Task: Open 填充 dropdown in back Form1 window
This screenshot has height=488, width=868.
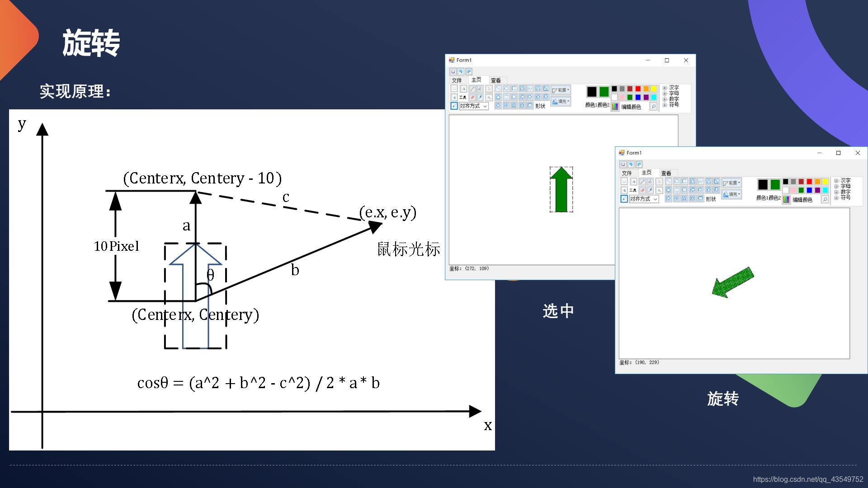Action: tap(561, 101)
